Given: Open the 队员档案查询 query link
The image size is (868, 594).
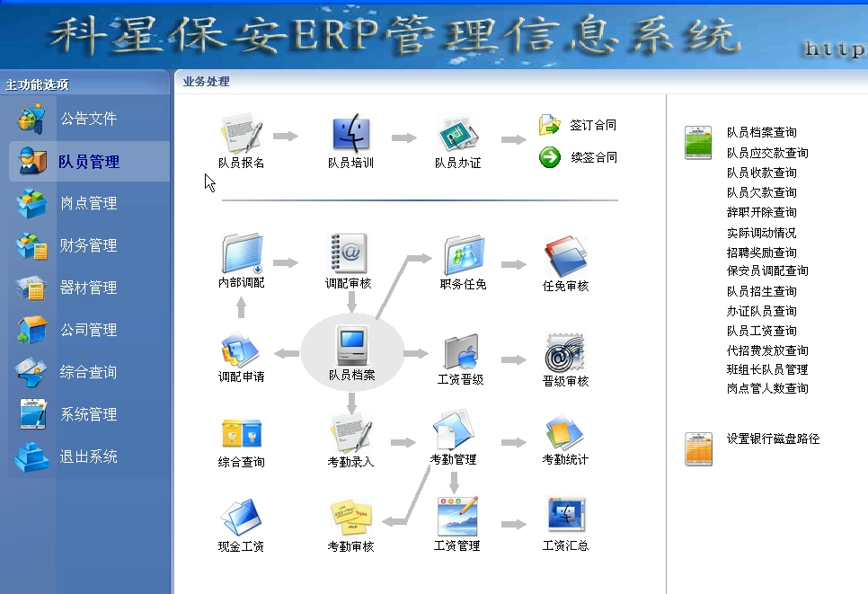Looking at the screenshot, I should click(761, 133).
